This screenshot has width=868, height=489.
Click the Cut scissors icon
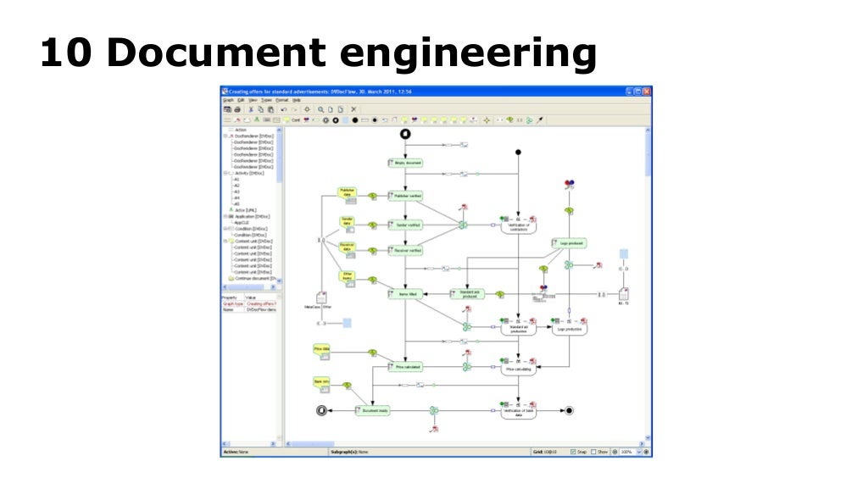(251, 109)
